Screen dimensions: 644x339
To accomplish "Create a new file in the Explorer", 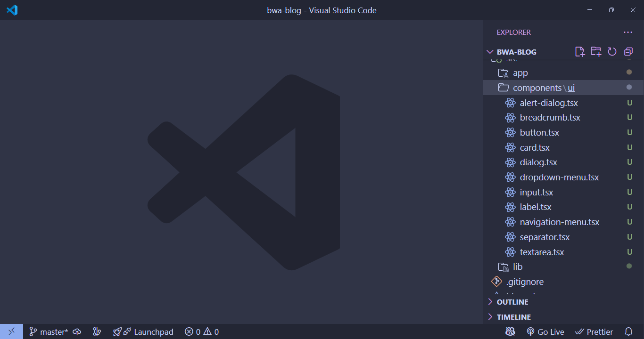I will [580, 52].
